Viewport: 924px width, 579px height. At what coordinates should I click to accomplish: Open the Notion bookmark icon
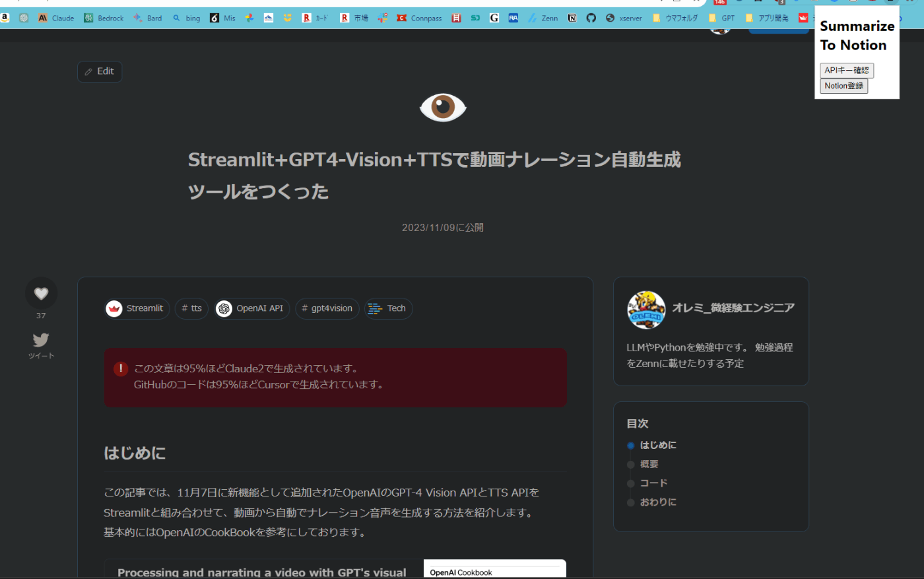(x=572, y=18)
